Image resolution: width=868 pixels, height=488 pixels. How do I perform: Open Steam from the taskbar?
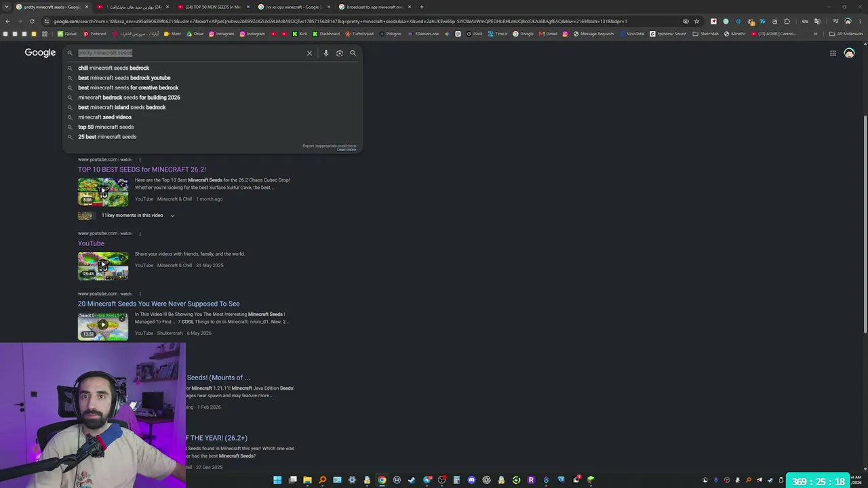tap(412, 480)
